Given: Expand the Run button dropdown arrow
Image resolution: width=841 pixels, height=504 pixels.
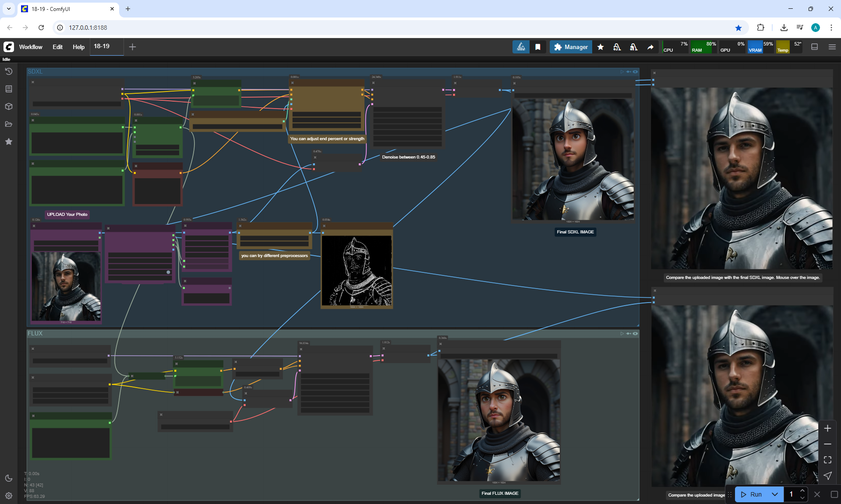Looking at the screenshot, I should point(774,494).
